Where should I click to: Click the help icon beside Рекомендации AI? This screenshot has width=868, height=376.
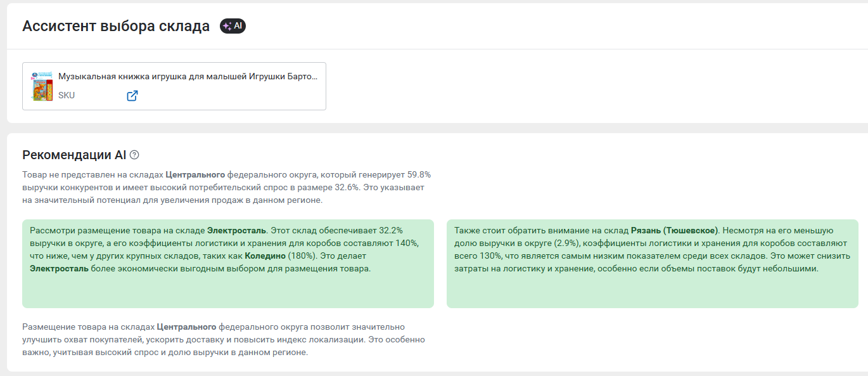(x=134, y=155)
